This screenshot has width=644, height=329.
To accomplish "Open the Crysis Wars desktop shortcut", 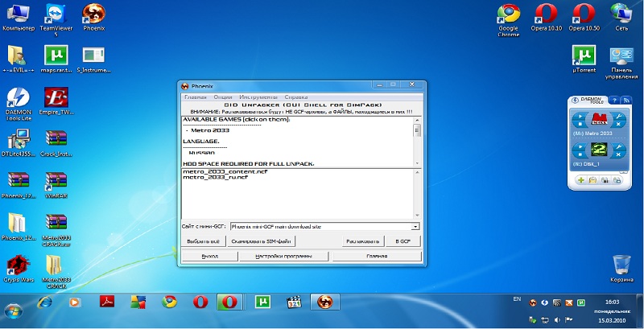I will tap(18, 269).
